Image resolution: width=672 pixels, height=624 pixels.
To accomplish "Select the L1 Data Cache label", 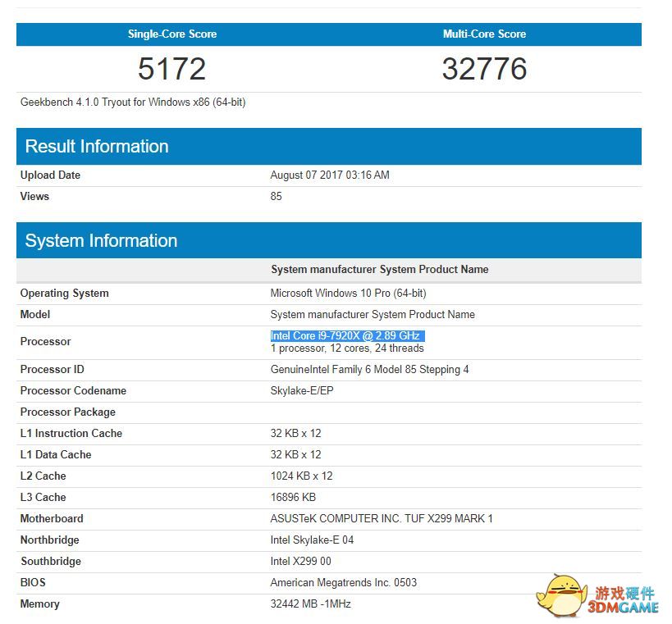I will click(56, 455).
